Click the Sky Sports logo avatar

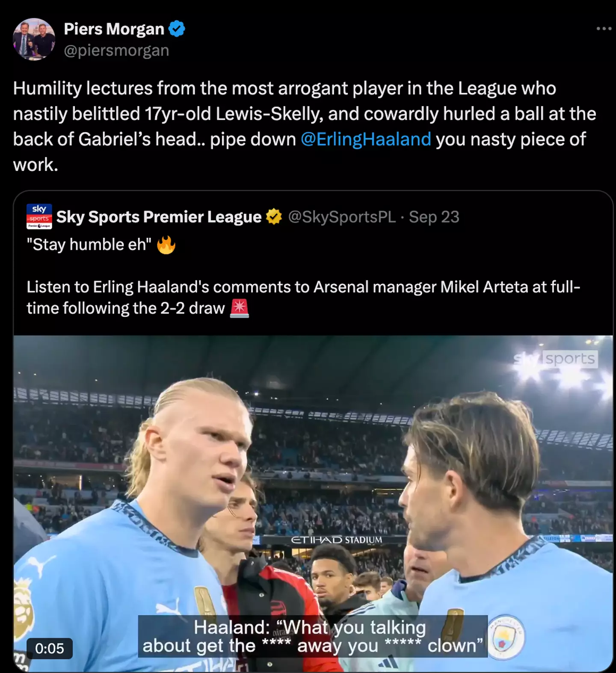39,217
